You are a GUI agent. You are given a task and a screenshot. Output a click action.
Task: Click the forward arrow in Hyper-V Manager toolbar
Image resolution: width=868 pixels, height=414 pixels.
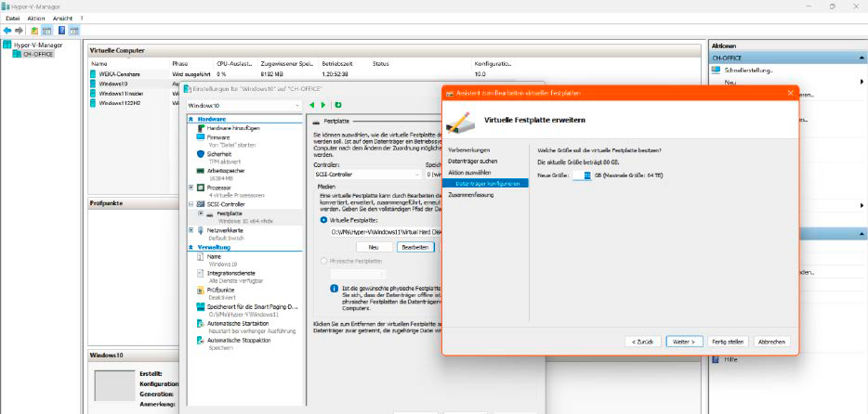19,31
